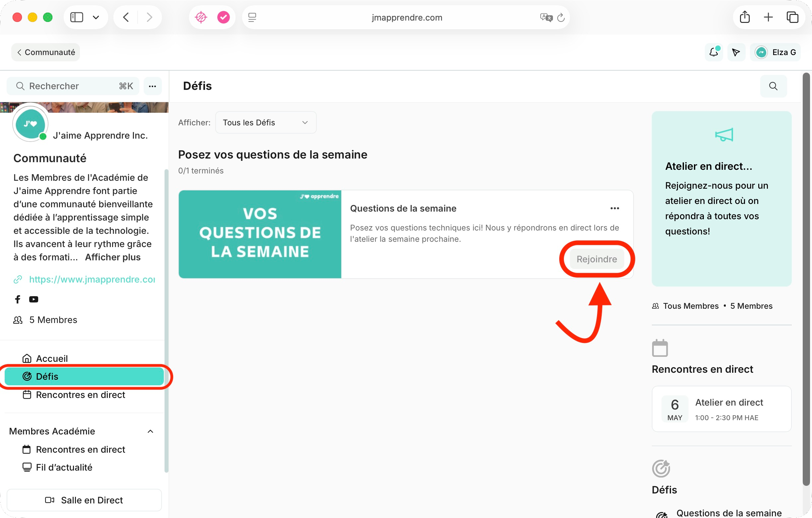Click the jmapprendre.com address bar
This screenshot has width=812, height=518.
(x=406, y=17)
